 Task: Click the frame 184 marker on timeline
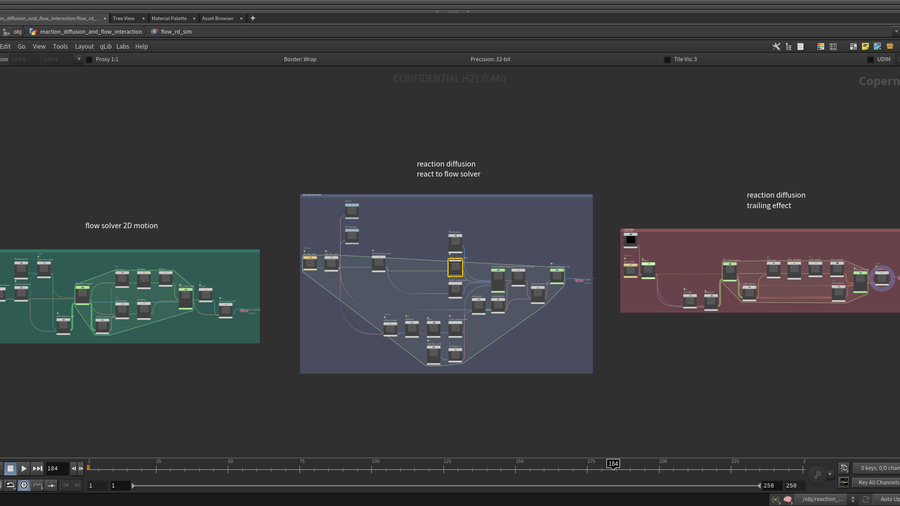pyautogui.click(x=613, y=463)
